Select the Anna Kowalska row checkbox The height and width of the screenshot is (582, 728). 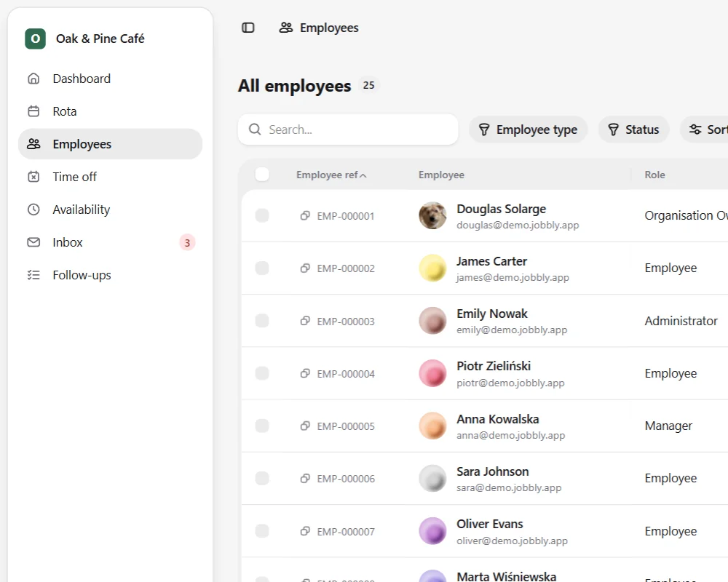tap(262, 426)
